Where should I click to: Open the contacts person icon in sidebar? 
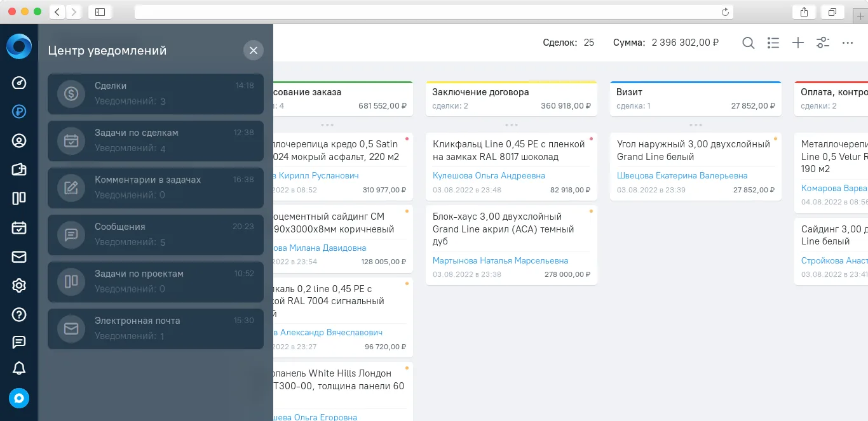(19, 141)
